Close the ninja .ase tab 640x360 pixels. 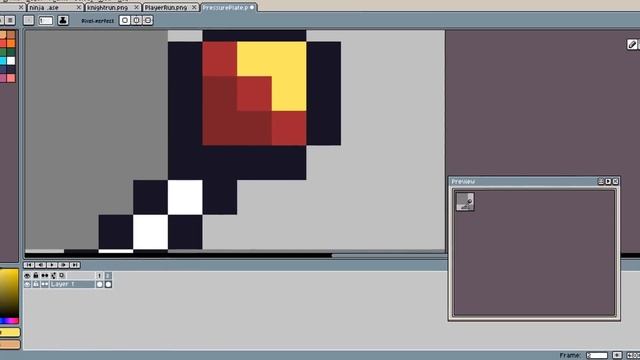coord(79,7)
